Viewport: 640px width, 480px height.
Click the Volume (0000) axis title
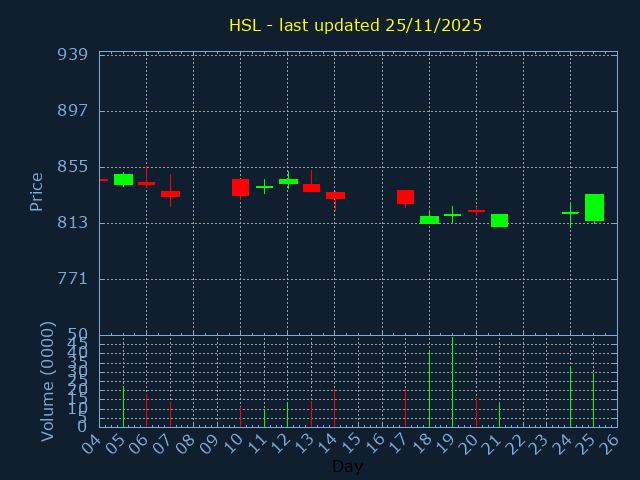click(47, 380)
